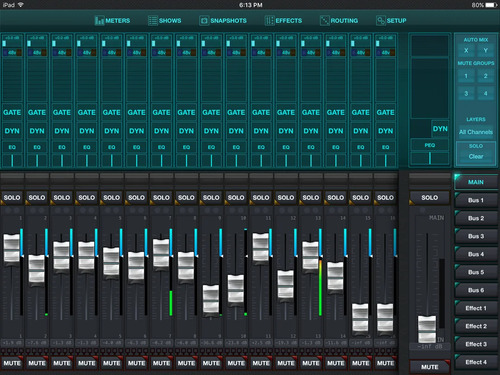Open DYN settings for channel 10

[236, 131]
